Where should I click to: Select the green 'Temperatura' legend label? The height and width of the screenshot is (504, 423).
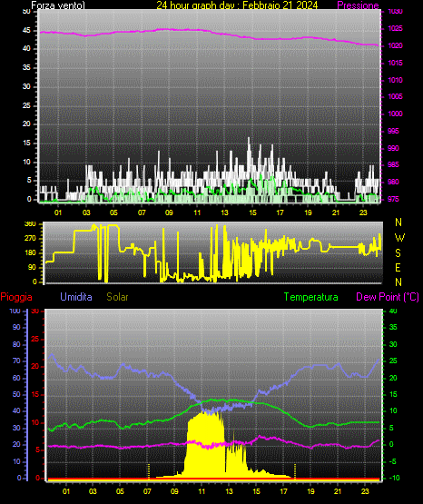[311, 297]
